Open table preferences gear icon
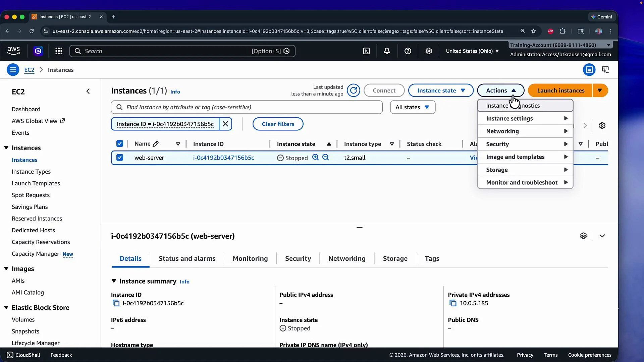The width and height of the screenshot is (644, 362). [602, 125]
